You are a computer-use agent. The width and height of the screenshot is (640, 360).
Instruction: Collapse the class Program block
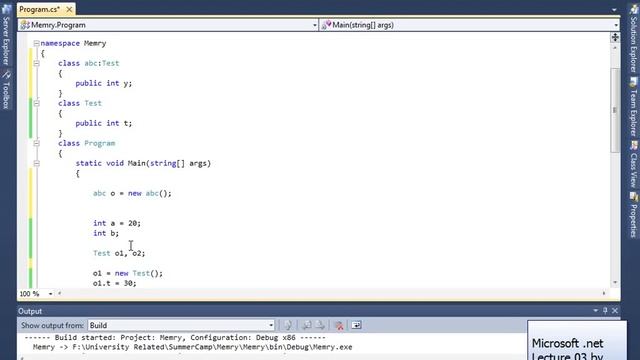(36, 143)
